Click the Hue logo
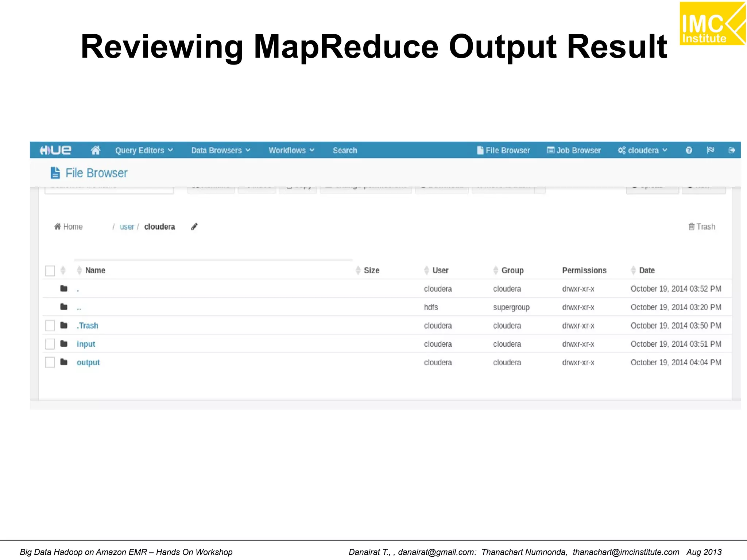Viewport: 747px width, 560px height. coord(55,150)
